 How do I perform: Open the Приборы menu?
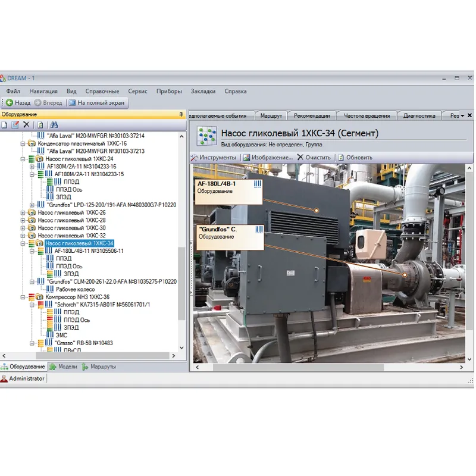169,91
